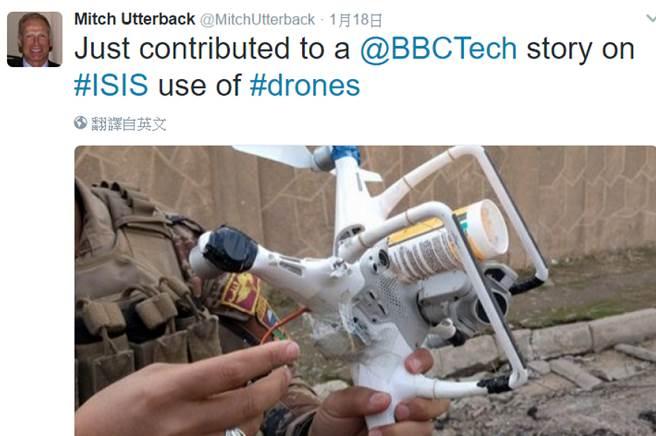Follow the @BBCTech mention

point(438,49)
